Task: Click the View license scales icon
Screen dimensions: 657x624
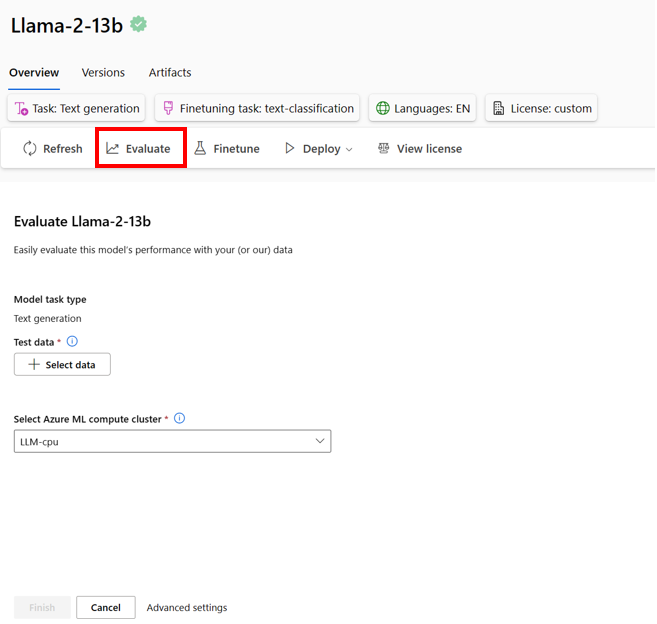Action: pos(384,149)
